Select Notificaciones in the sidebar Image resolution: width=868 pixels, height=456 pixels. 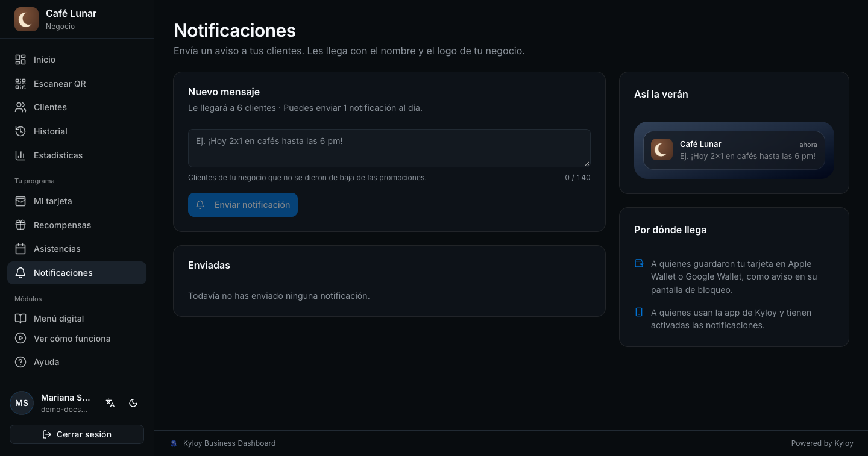77,273
